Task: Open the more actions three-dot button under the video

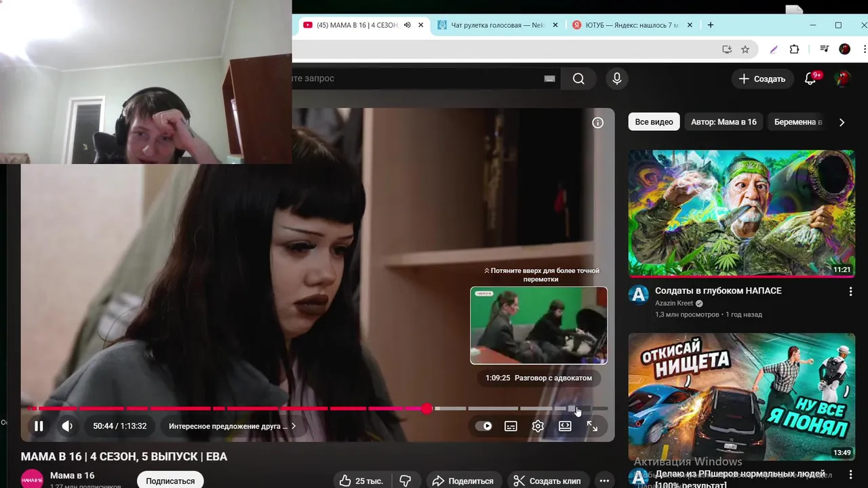Action: [604, 481]
